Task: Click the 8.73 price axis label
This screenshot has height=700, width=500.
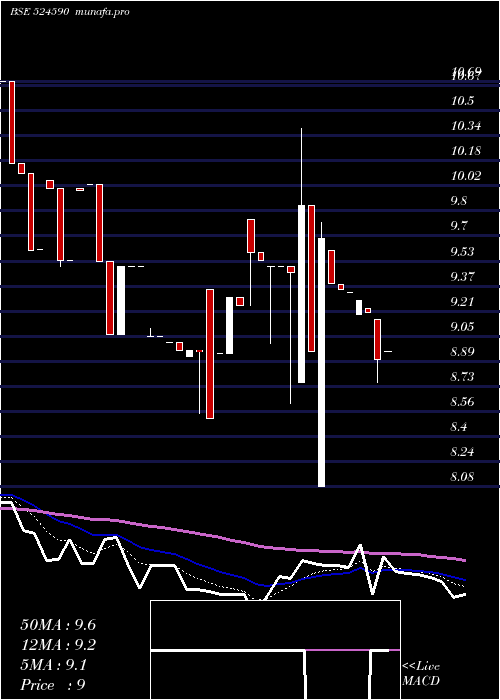Action: (x=462, y=377)
